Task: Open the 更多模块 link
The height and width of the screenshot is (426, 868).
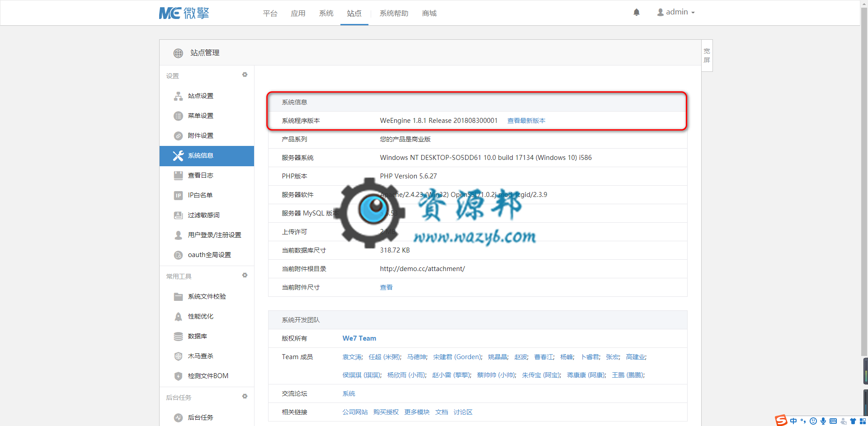Action: [417, 412]
